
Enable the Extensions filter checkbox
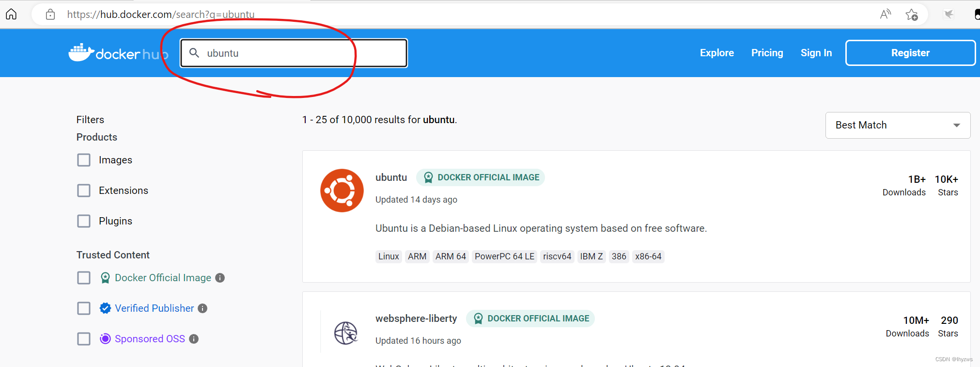84,191
